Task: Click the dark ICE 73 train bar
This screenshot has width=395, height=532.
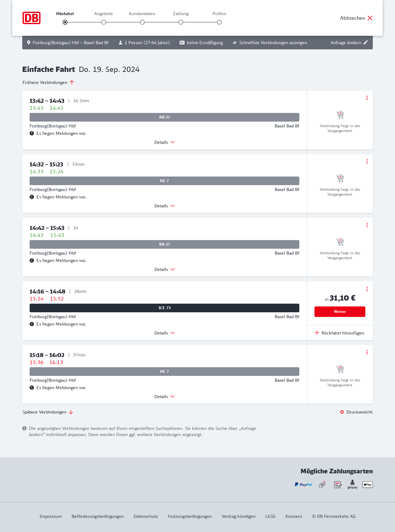Action: [164, 308]
